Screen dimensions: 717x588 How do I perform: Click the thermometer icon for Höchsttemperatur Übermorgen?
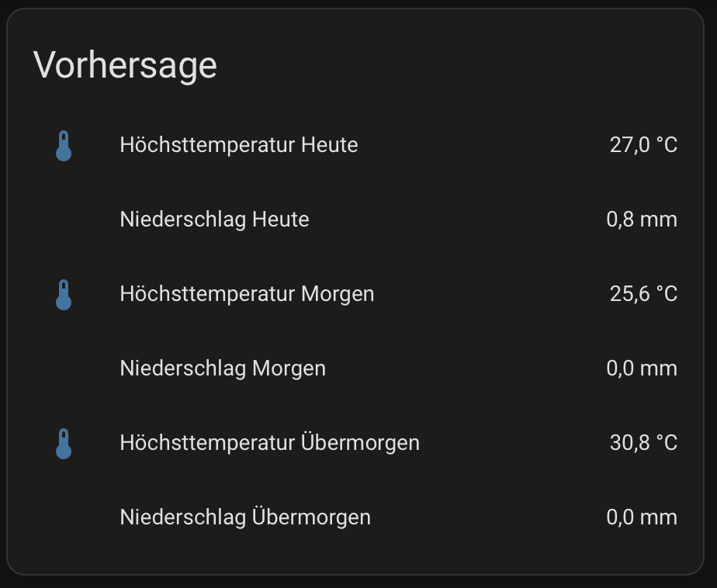64,444
